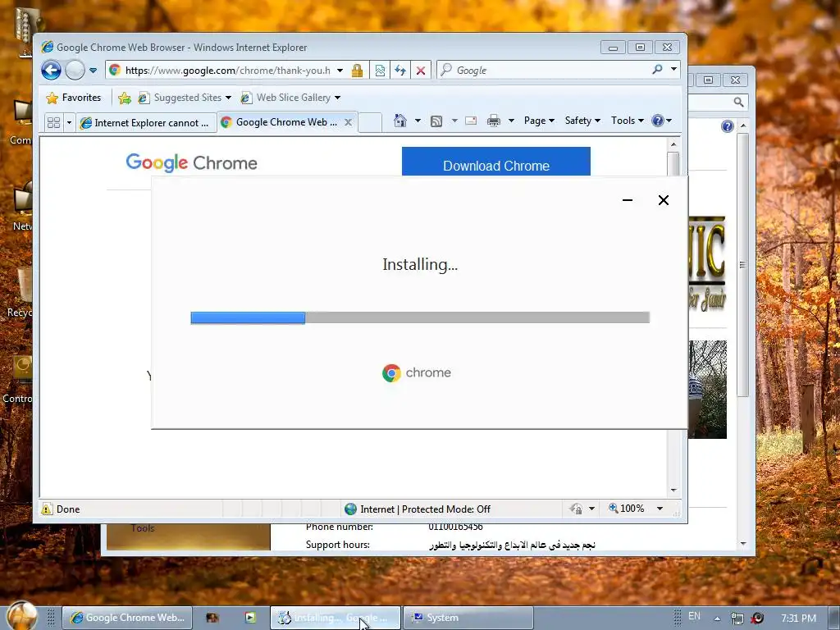Image resolution: width=840 pixels, height=630 pixels.
Task: Select the System taskbar button
Action: pos(467,618)
